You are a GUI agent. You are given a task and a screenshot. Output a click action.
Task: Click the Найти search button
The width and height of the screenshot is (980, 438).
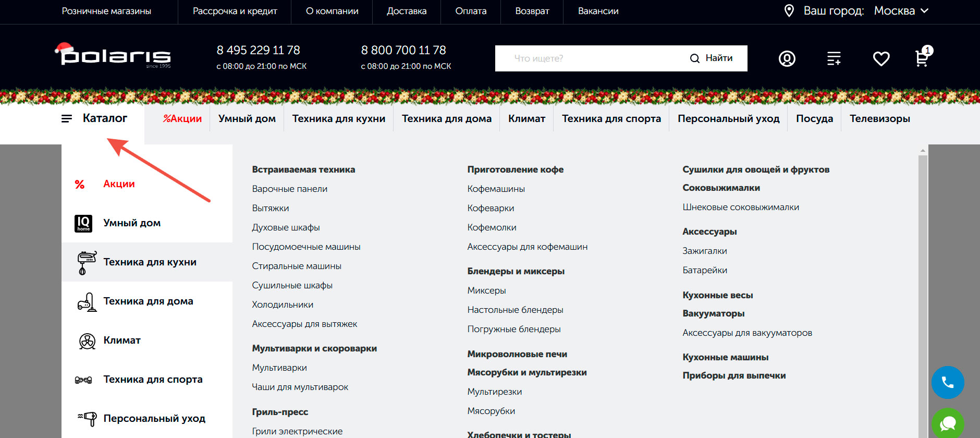click(x=712, y=58)
